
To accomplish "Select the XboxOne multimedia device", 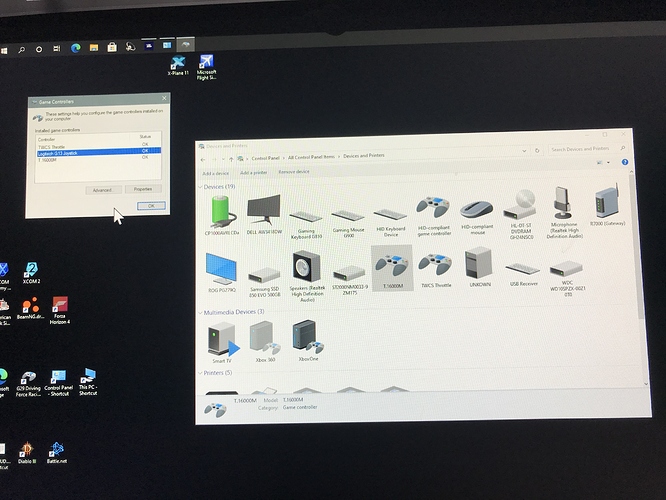I will 308,341.
